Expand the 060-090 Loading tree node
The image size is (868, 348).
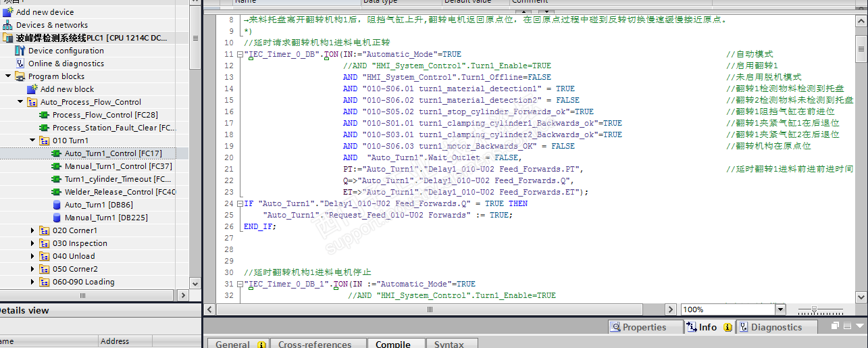coord(32,282)
